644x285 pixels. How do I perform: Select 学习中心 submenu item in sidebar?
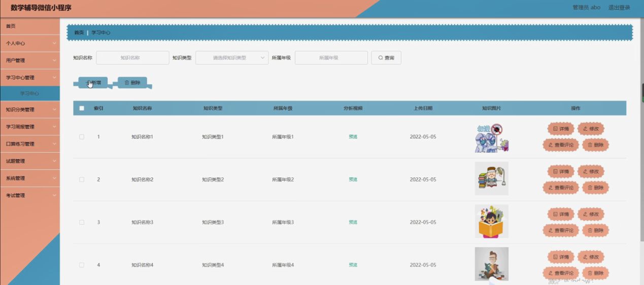click(x=30, y=93)
